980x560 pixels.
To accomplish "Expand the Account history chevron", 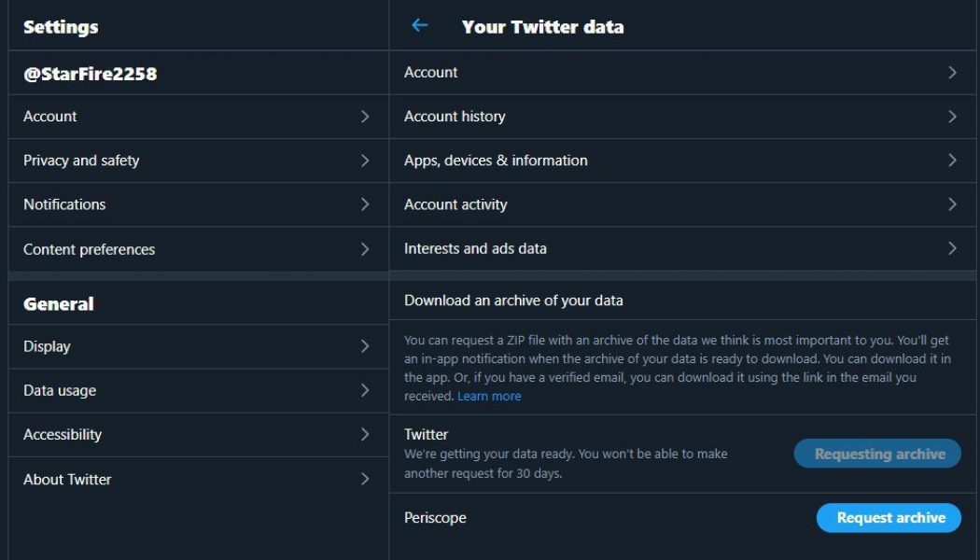I will [953, 116].
